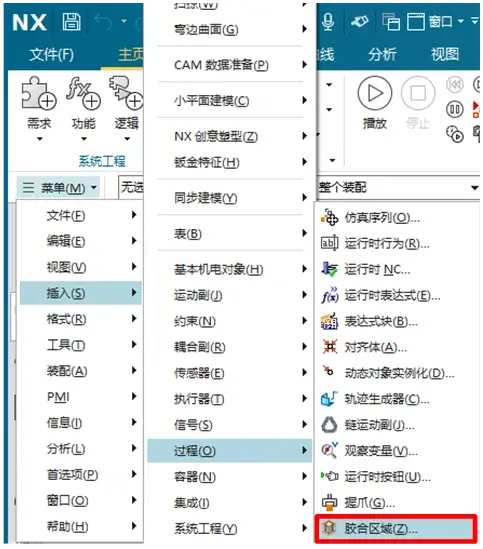Open the 菜单(M) dropdown button
Image resolution: width=483 pixels, height=549 pixels.
(59, 188)
